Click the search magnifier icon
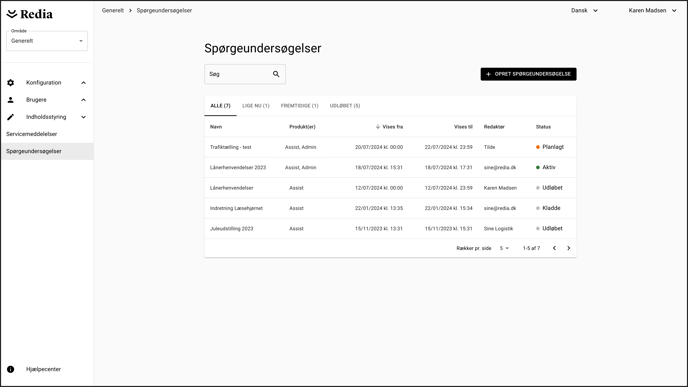Image resolution: width=688 pixels, height=387 pixels. (x=276, y=74)
